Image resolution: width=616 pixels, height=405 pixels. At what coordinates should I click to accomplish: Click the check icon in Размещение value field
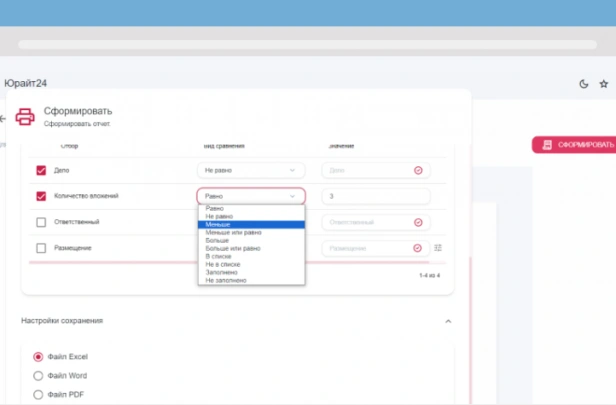[418, 248]
